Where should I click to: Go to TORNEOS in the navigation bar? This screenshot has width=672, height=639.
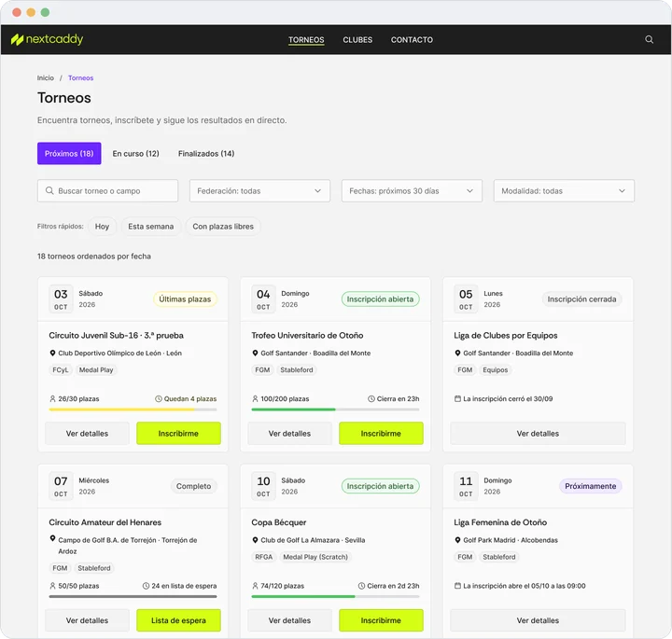(x=306, y=40)
